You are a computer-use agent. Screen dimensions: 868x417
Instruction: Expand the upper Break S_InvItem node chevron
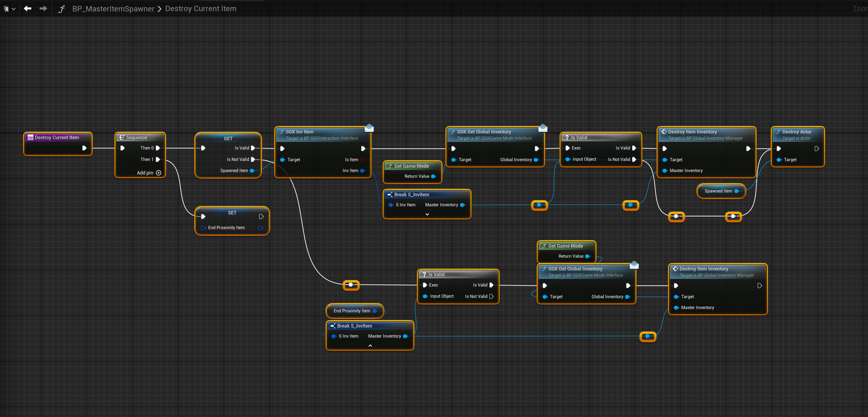[427, 214]
